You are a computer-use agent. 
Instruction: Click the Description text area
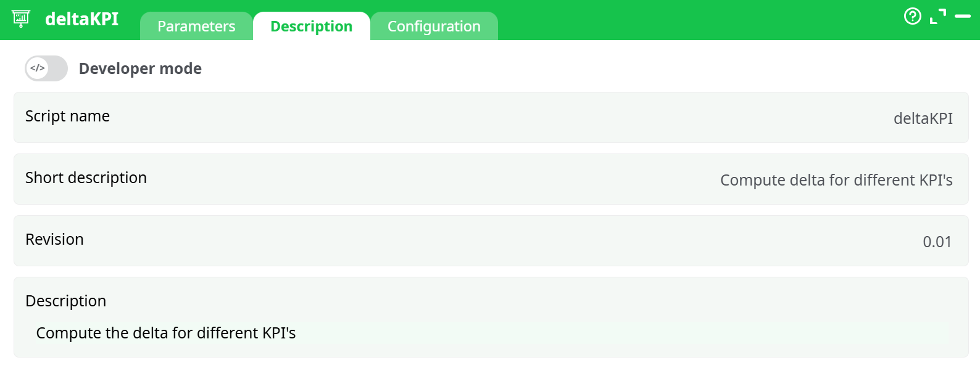[x=167, y=333]
